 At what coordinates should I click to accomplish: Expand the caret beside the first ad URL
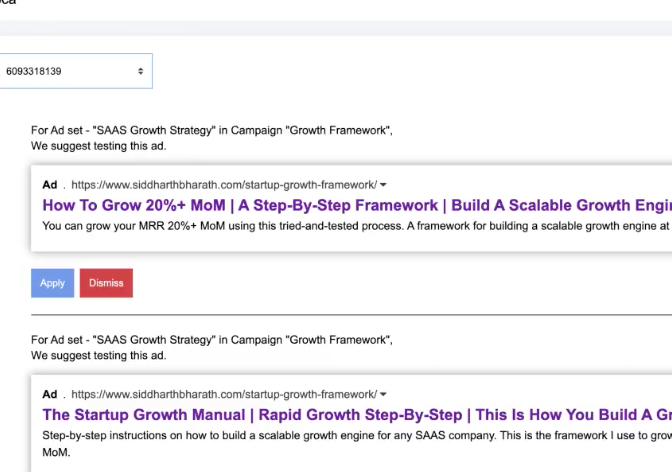click(x=384, y=185)
